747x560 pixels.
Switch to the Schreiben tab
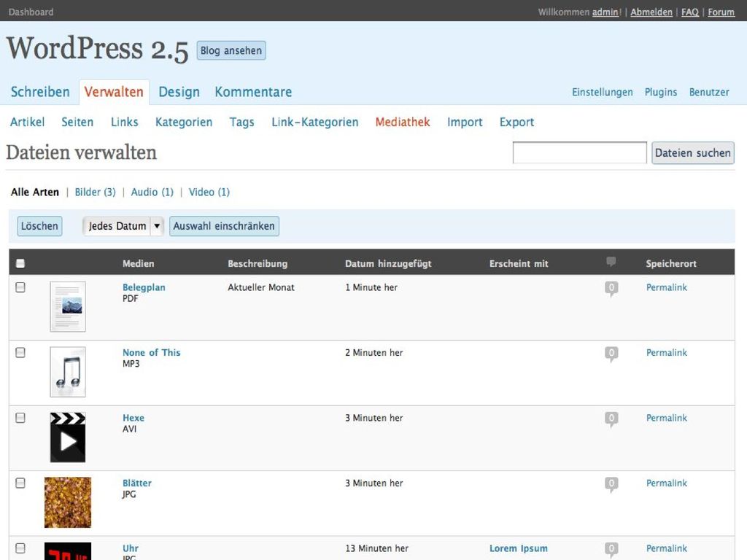(40, 92)
